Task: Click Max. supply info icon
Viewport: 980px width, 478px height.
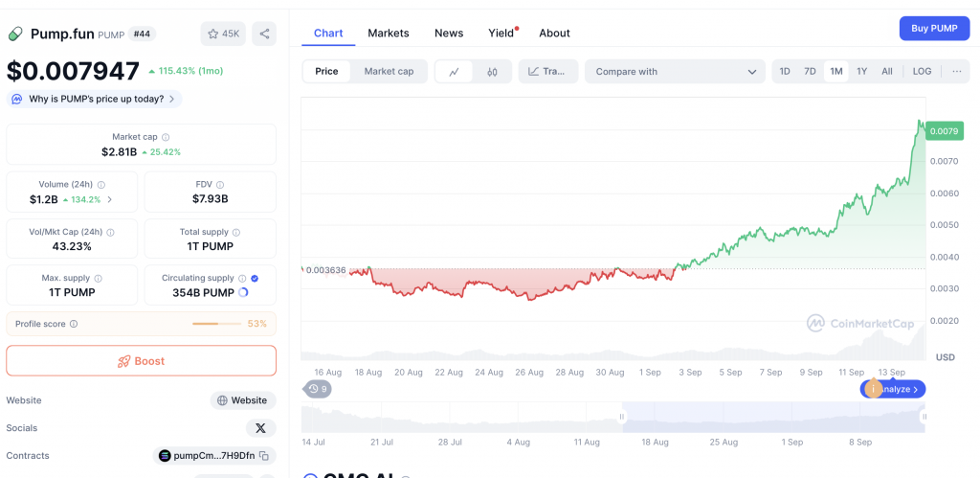Action: pos(99,279)
